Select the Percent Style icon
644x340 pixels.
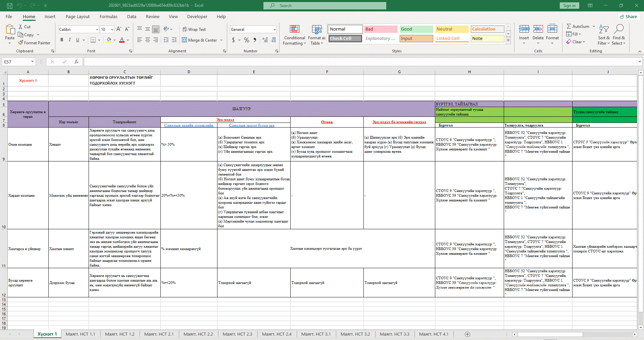tap(247, 40)
